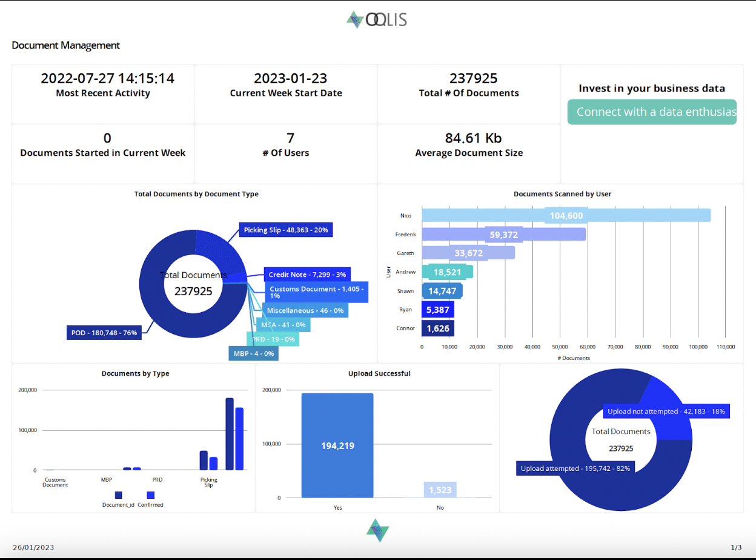This screenshot has width=756, height=560.
Task: Select the PRD - 19 - 0% label
Action: (x=273, y=339)
